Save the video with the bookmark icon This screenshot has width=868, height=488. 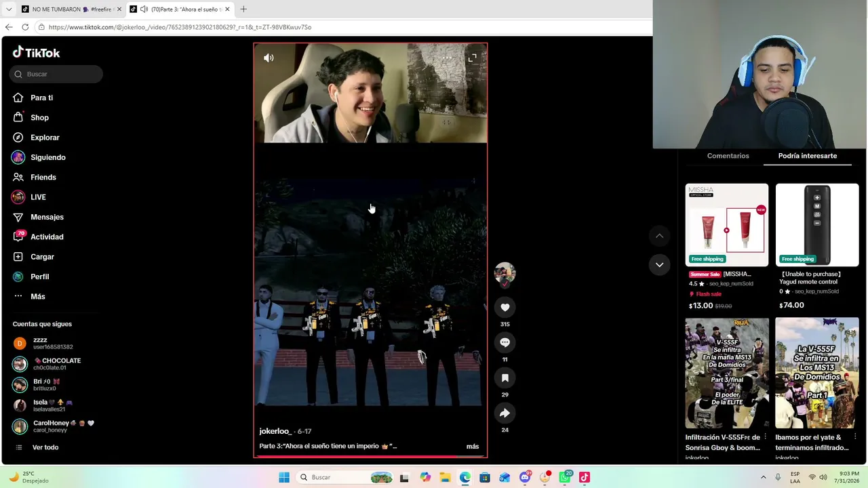click(x=505, y=378)
